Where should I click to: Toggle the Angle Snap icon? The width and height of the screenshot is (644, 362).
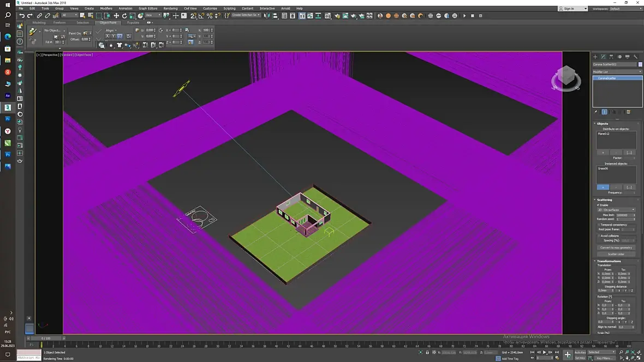(x=201, y=16)
